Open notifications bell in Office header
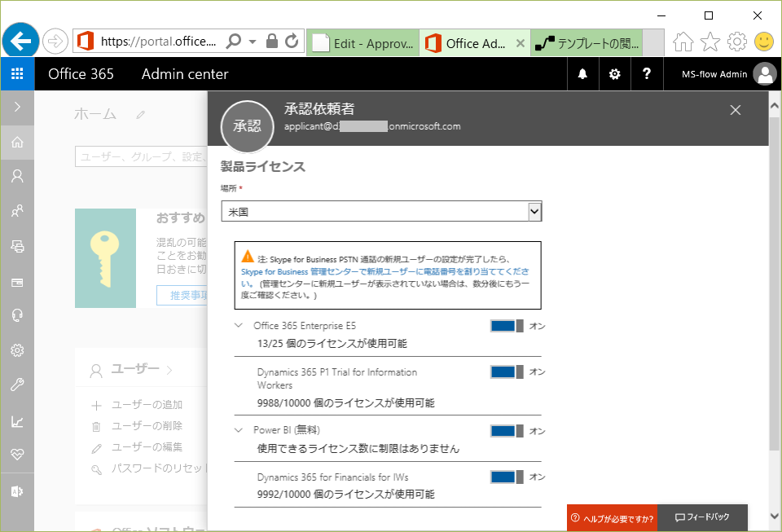The width and height of the screenshot is (782, 532). [x=582, y=74]
